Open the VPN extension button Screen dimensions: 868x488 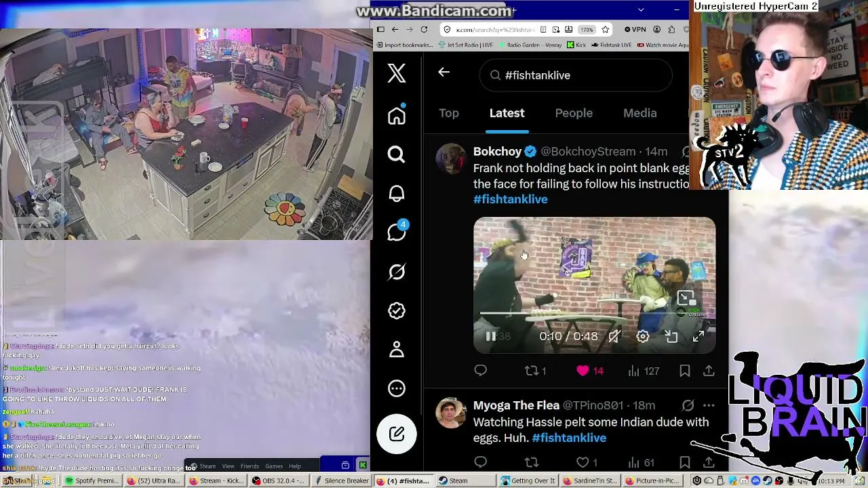(635, 30)
